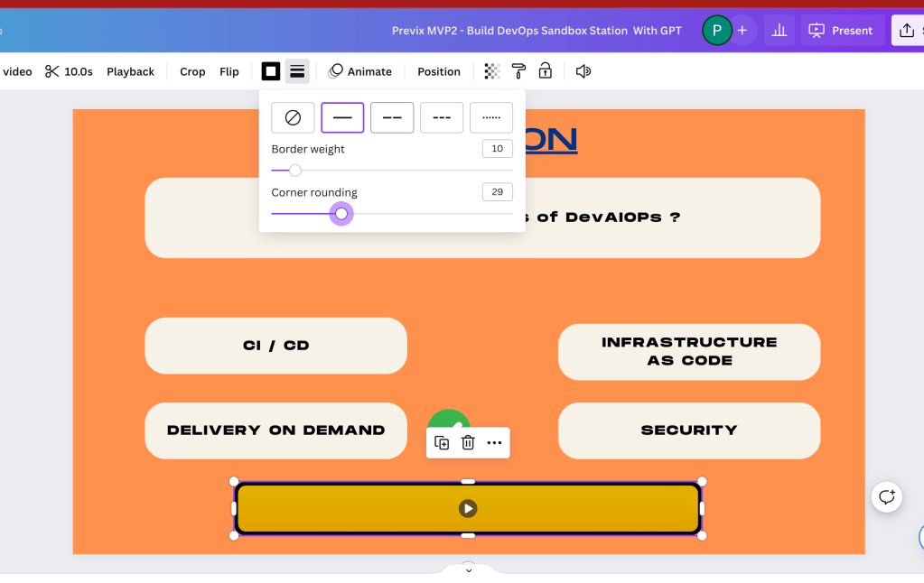The height and width of the screenshot is (583, 924).
Task: Toggle the border style lines dropdown
Action: tap(297, 71)
